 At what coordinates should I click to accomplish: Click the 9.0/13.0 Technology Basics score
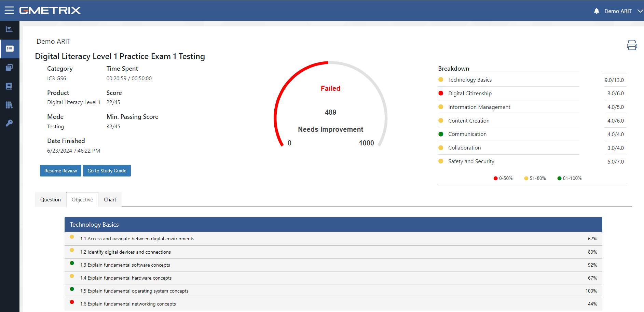614,80
